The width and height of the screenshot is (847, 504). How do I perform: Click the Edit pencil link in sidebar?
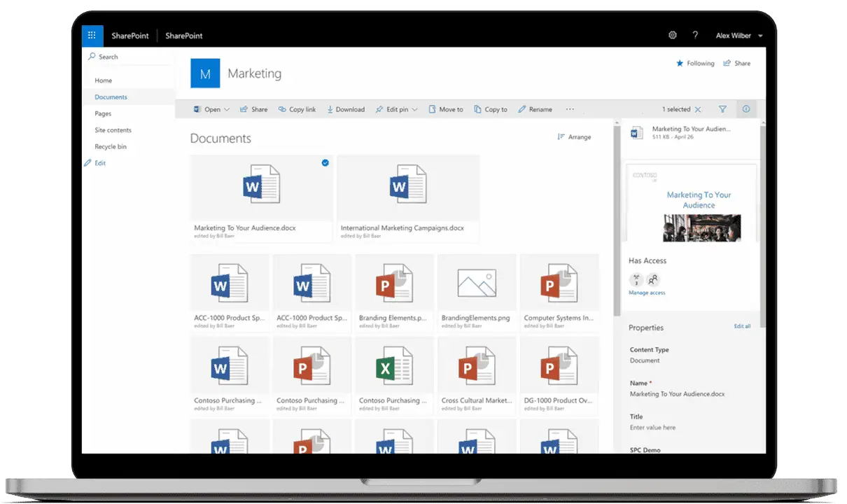coord(95,163)
